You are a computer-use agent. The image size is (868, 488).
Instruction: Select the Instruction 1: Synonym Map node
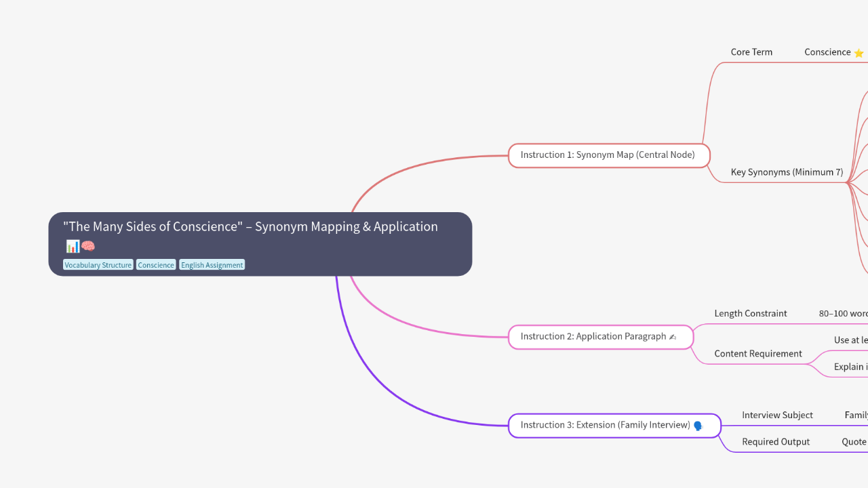tap(608, 155)
